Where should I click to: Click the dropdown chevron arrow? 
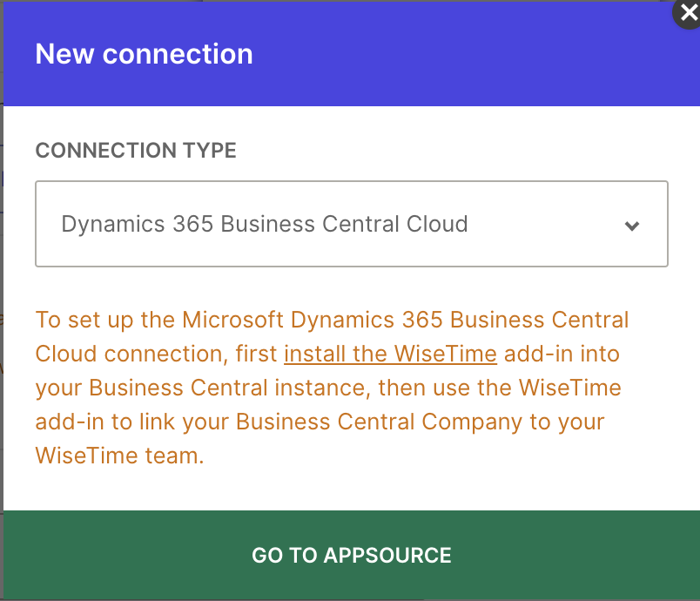(632, 226)
